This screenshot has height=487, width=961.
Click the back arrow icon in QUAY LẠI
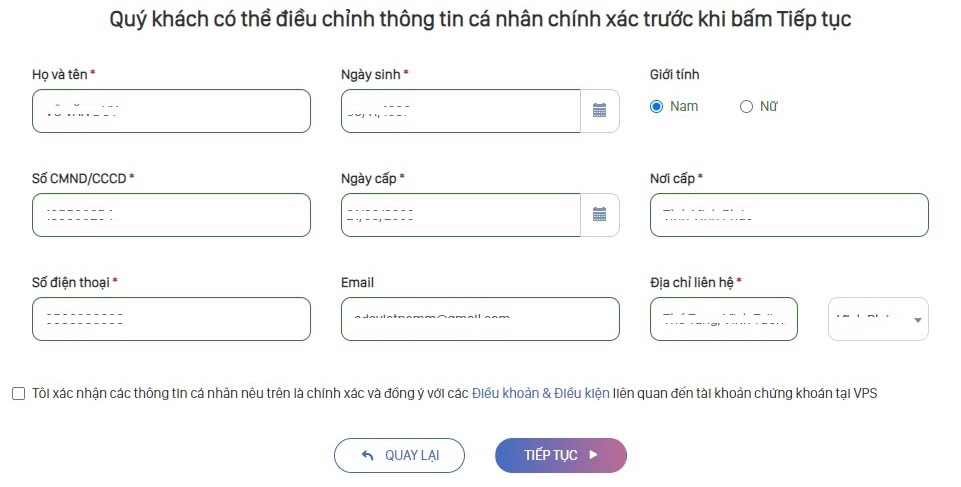[367, 455]
